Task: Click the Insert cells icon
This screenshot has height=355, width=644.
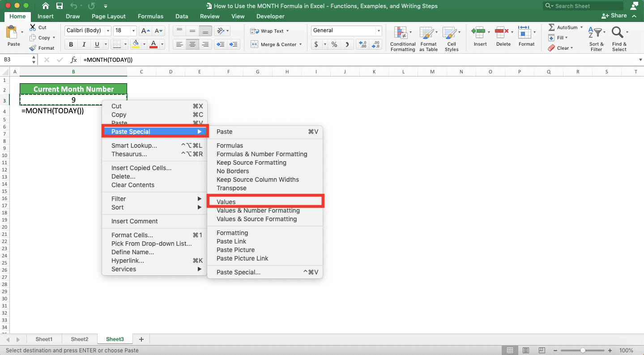Action: pyautogui.click(x=478, y=33)
